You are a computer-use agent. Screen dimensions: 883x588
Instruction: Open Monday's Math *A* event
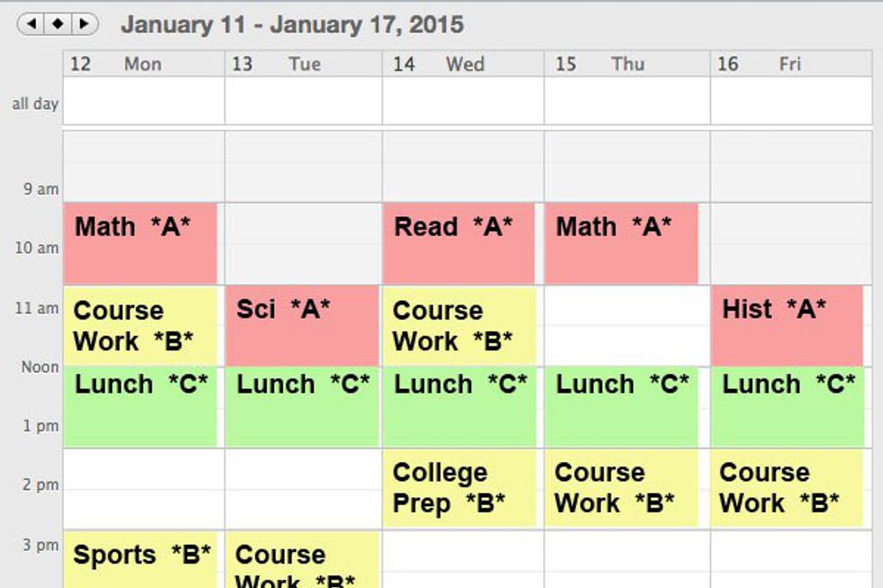pyautogui.click(x=140, y=243)
